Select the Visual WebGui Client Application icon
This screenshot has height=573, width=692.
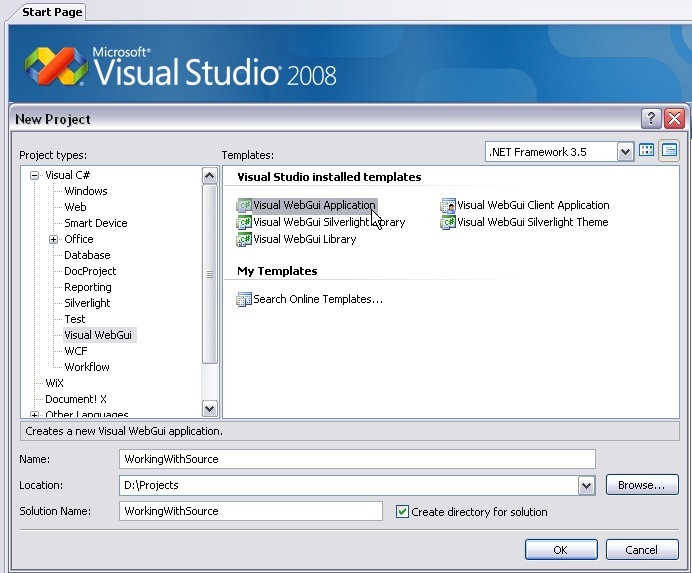(448, 206)
